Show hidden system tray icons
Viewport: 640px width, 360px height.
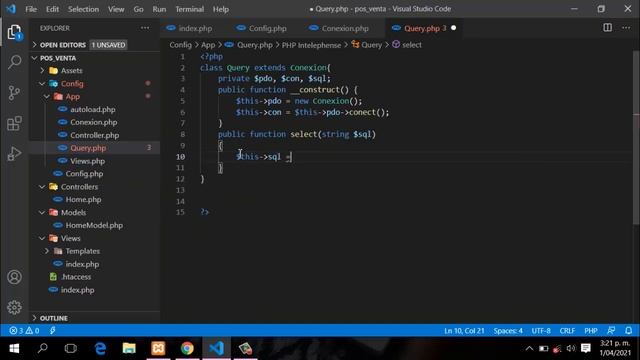coord(529,349)
